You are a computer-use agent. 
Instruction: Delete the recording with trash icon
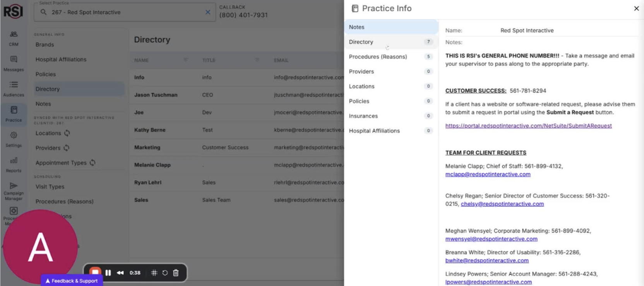tap(176, 273)
